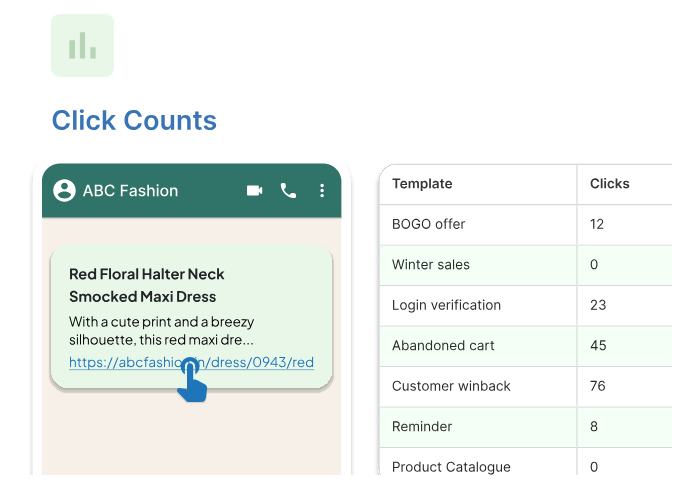Select the BOGO offer template row
The width and height of the screenshot is (698, 498).
(526, 224)
